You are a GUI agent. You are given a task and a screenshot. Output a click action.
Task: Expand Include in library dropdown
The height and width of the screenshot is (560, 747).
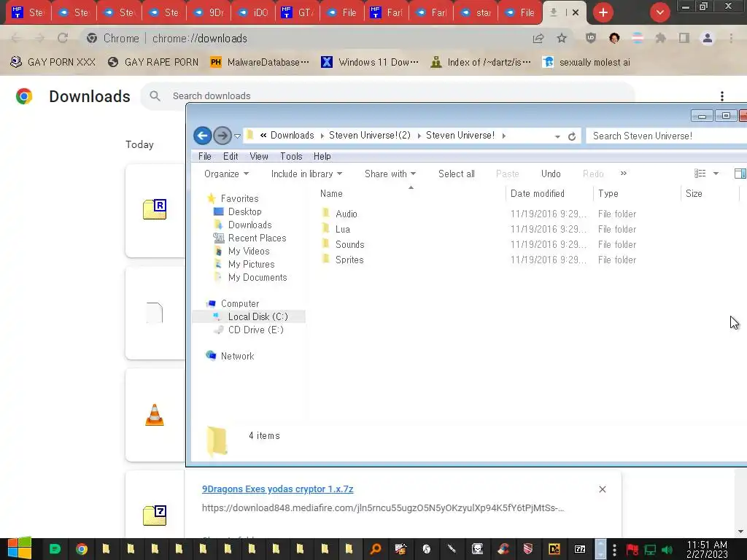click(306, 174)
